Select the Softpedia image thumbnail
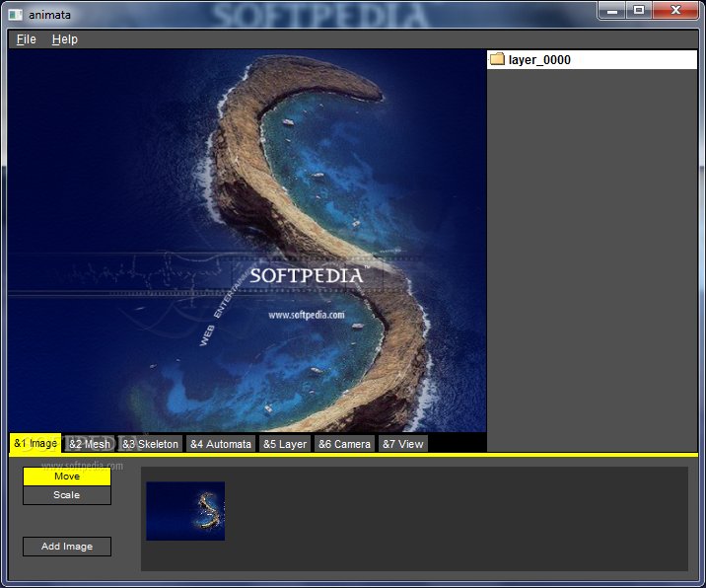This screenshot has width=706, height=588. [x=185, y=511]
